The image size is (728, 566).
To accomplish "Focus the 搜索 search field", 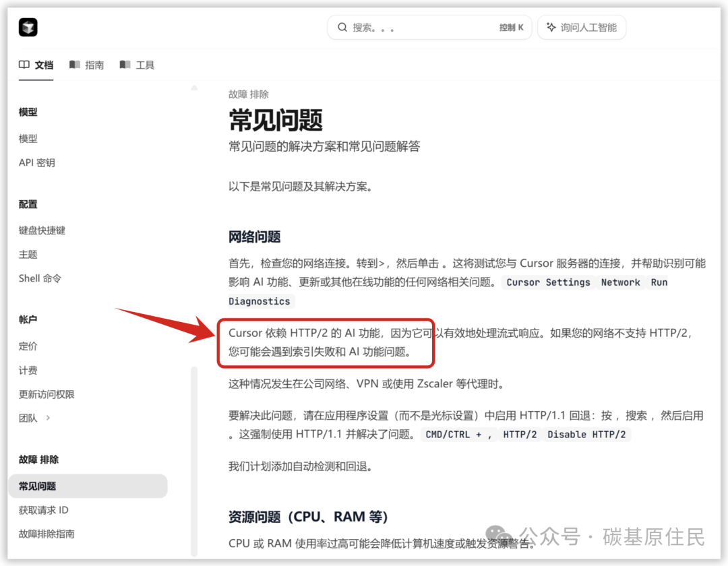I will (x=429, y=28).
